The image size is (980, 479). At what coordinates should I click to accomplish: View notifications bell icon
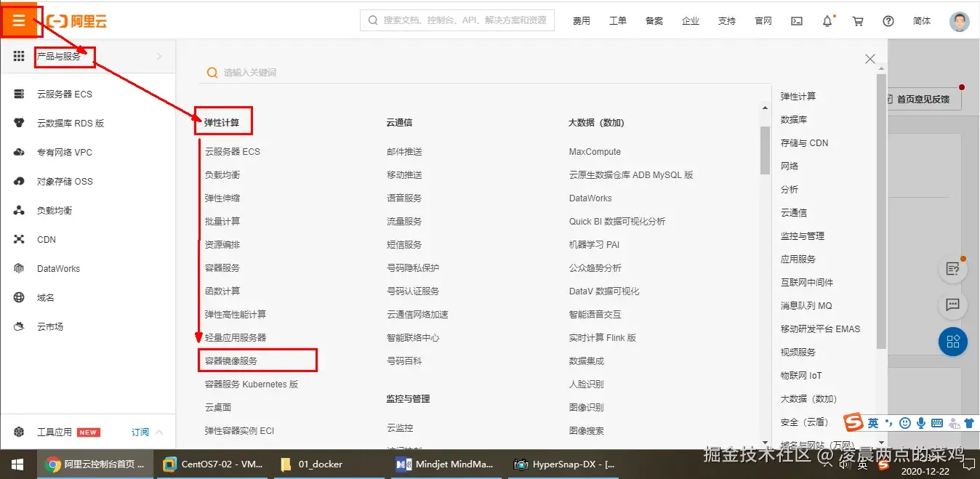[x=827, y=21]
